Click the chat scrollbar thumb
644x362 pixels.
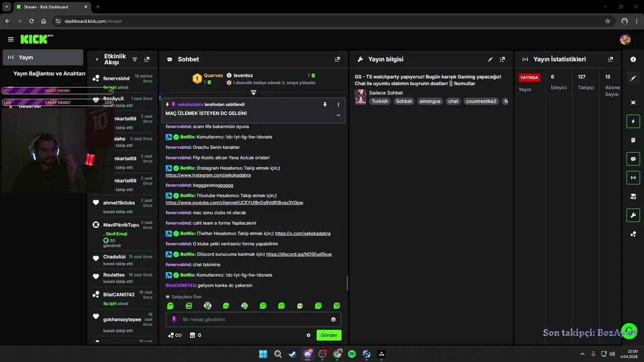pos(347,283)
